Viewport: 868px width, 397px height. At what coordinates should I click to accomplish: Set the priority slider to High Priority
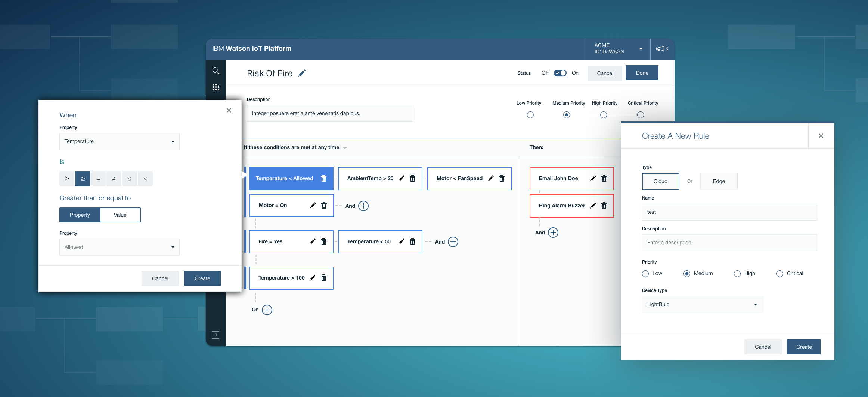click(603, 115)
